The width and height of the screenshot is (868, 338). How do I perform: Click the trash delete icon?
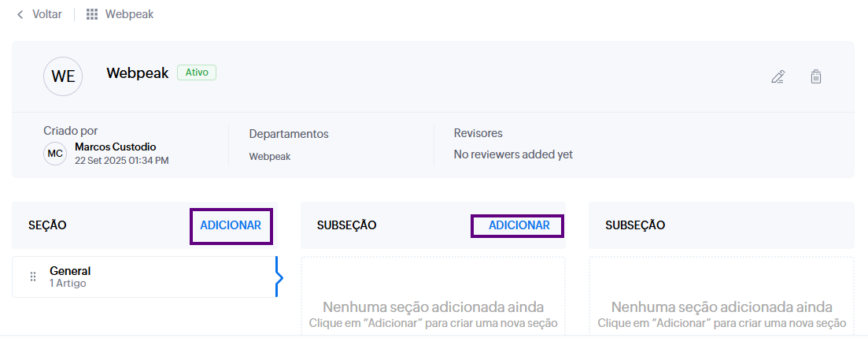tap(816, 76)
